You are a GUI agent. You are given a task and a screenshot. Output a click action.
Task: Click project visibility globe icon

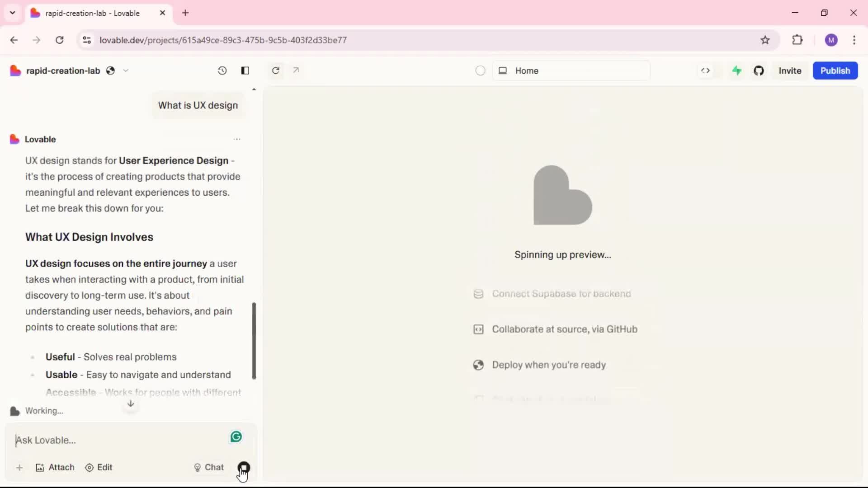point(110,70)
